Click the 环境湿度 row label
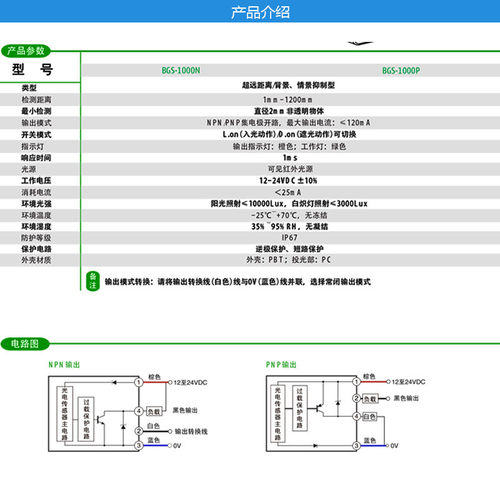 36,227
